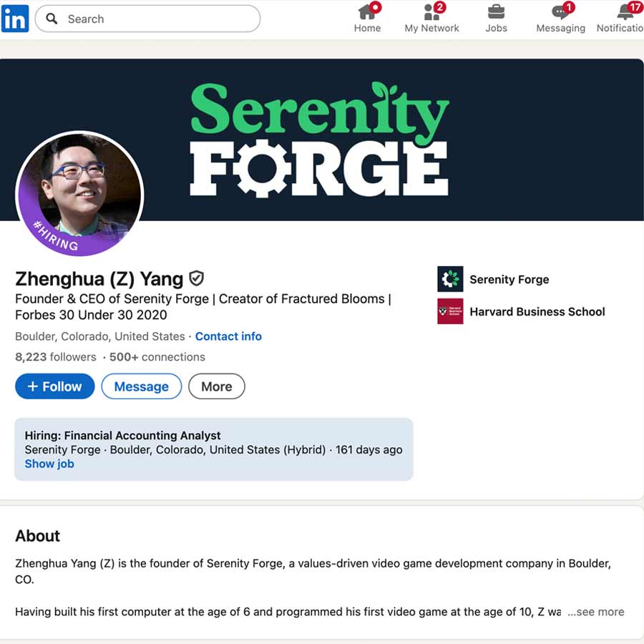The width and height of the screenshot is (644, 644).
Task: Open the Jobs briefcase icon
Action: pos(496,12)
